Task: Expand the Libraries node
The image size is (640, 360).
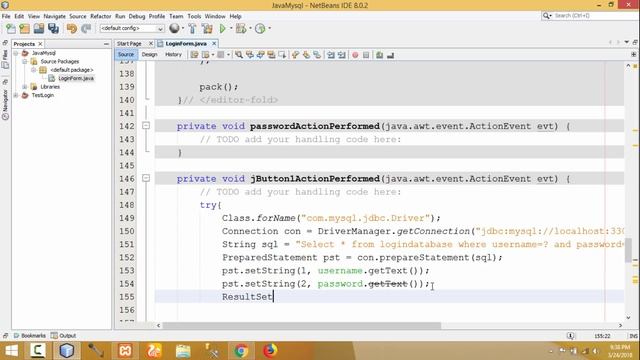Action: (x=24, y=87)
